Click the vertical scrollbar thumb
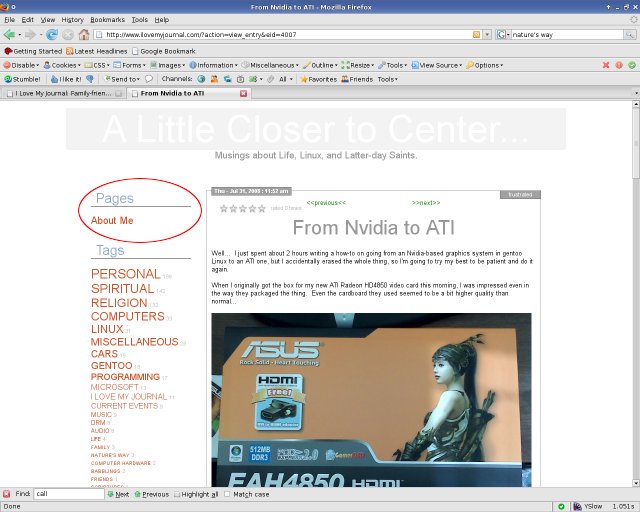 [x=636, y=143]
